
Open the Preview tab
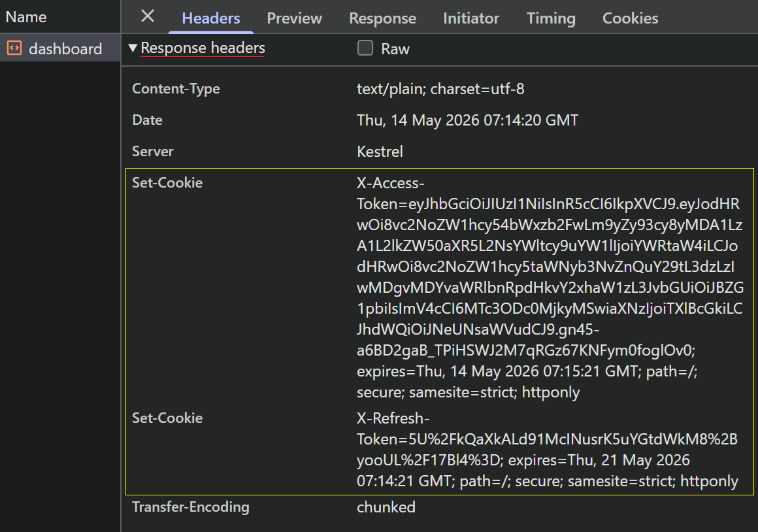point(294,18)
